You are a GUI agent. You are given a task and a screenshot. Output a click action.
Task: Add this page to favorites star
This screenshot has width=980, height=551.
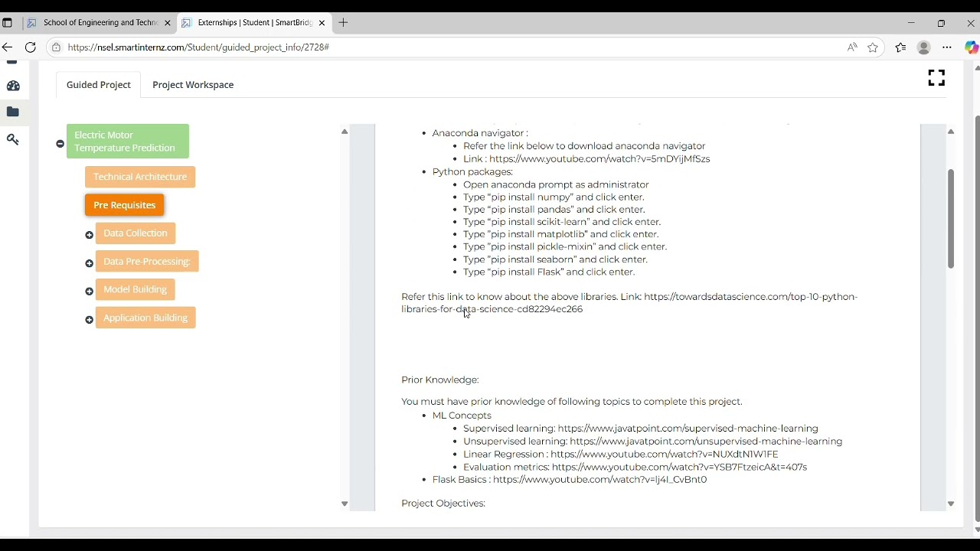pyautogui.click(x=873, y=47)
